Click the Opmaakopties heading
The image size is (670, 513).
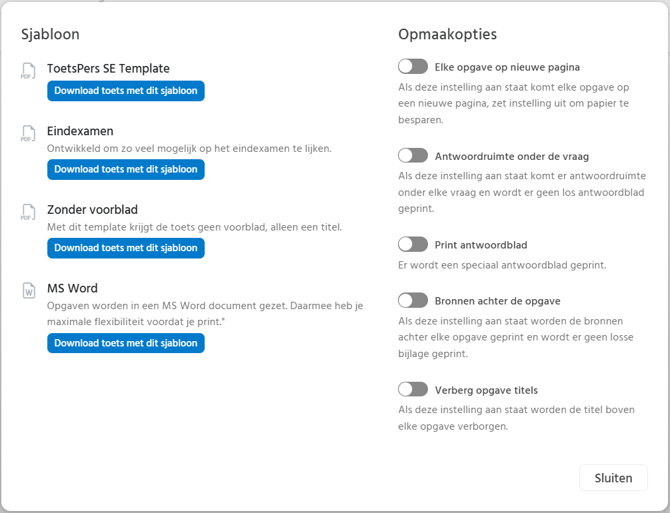[x=447, y=34]
